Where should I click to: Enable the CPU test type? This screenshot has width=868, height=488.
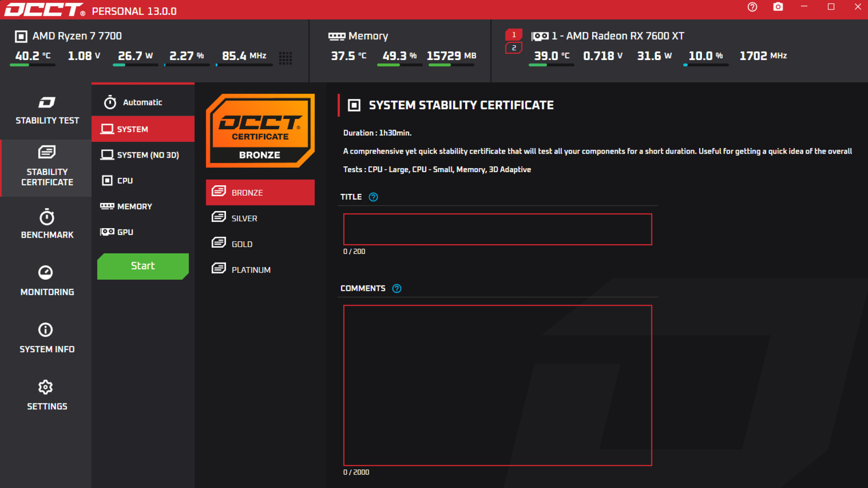142,180
